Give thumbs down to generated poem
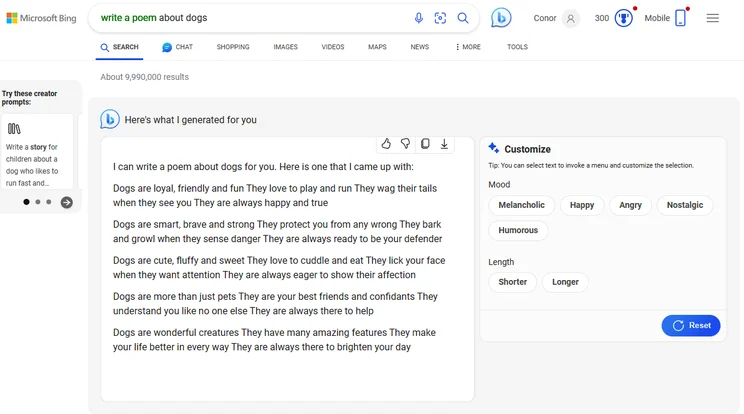The height and width of the screenshot is (414, 744). (x=405, y=144)
